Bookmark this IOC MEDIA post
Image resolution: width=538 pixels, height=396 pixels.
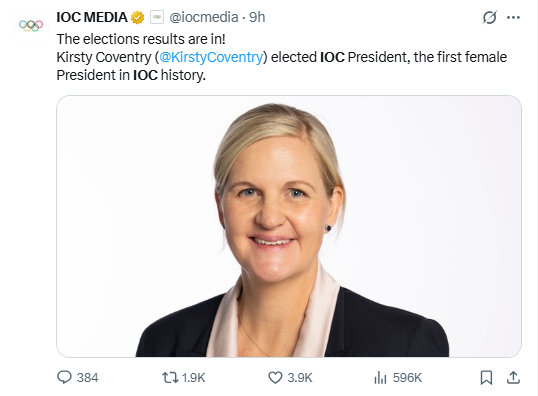(486, 377)
